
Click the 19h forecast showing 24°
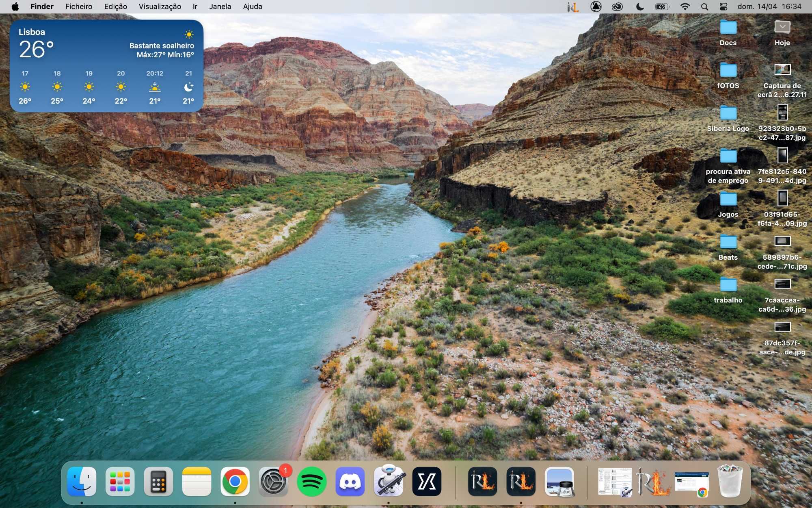[89, 87]
